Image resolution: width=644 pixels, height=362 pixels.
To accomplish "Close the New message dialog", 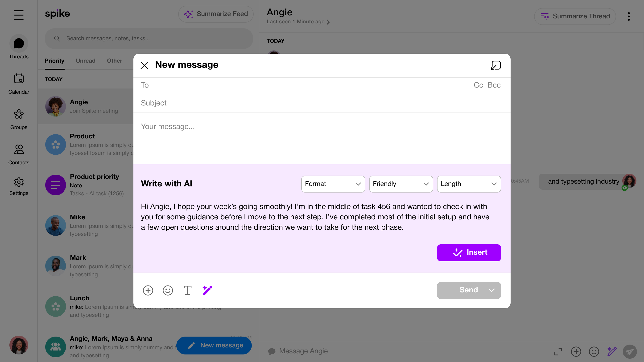I will (144, 65).
